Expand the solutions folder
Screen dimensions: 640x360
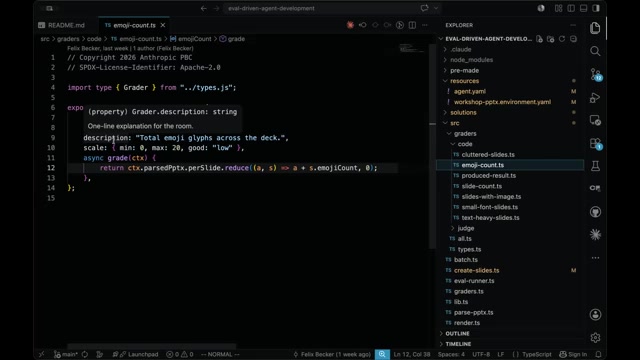coord(463,112)
